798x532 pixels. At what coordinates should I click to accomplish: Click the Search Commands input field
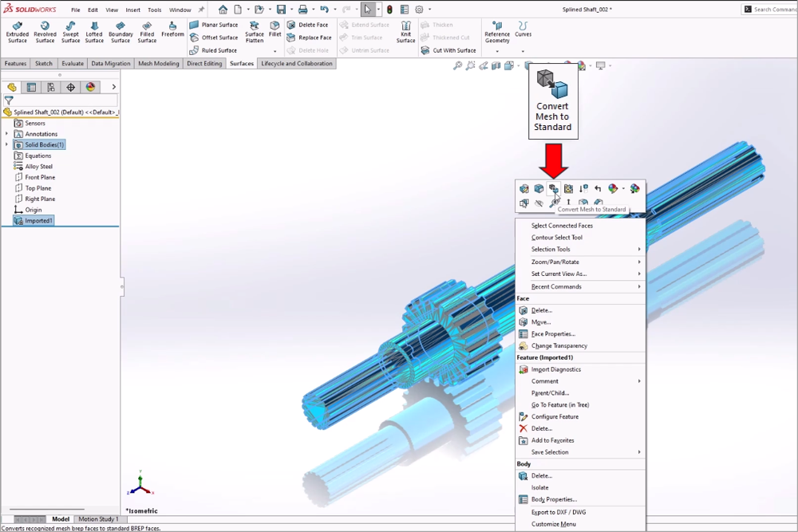(771, 9)
